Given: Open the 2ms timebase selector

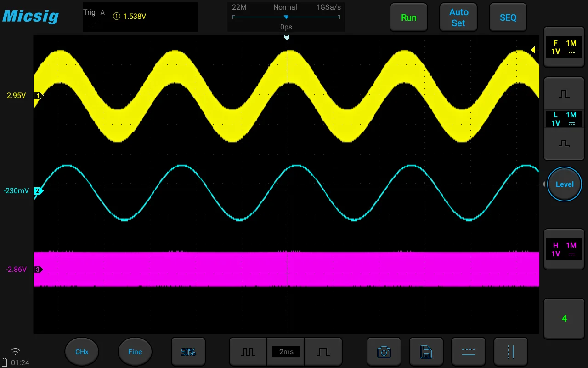Looking at the screenshot, I should point(286,352).
